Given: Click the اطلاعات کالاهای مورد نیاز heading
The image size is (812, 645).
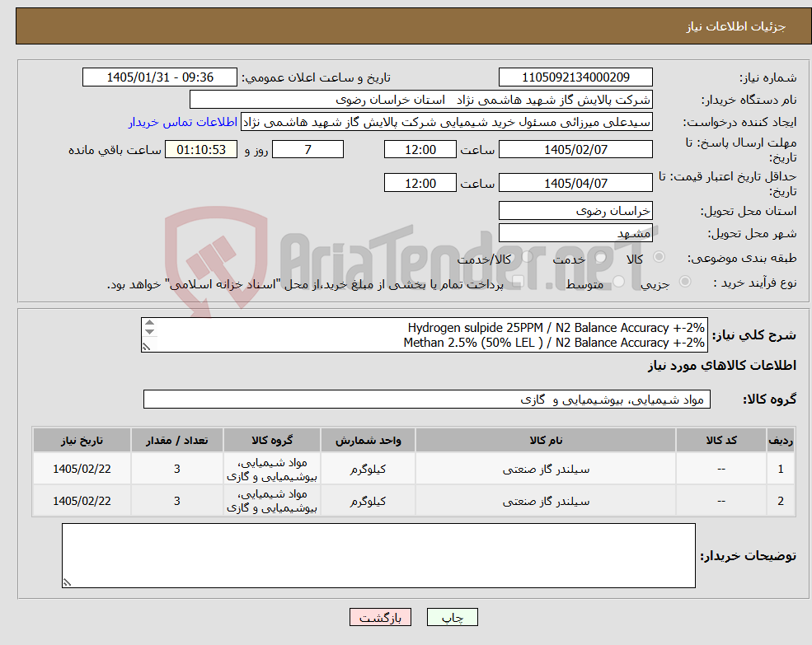Looking at the screenshot, I should point(721,366).
